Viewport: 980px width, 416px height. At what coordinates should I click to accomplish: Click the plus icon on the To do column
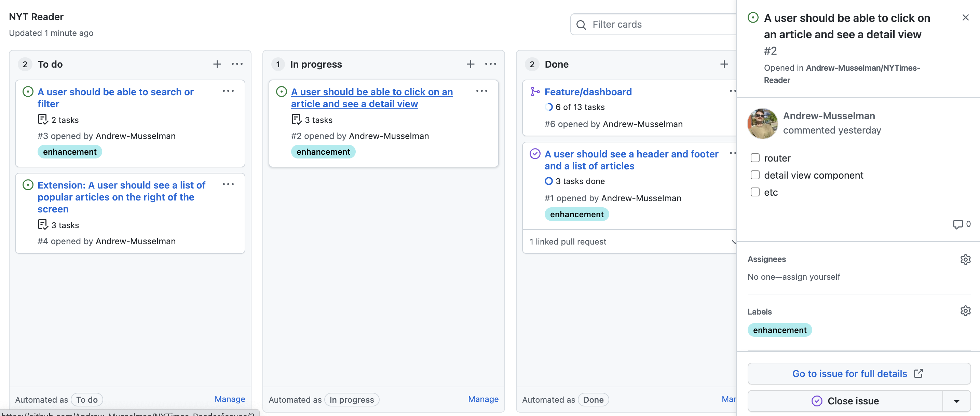217,64
